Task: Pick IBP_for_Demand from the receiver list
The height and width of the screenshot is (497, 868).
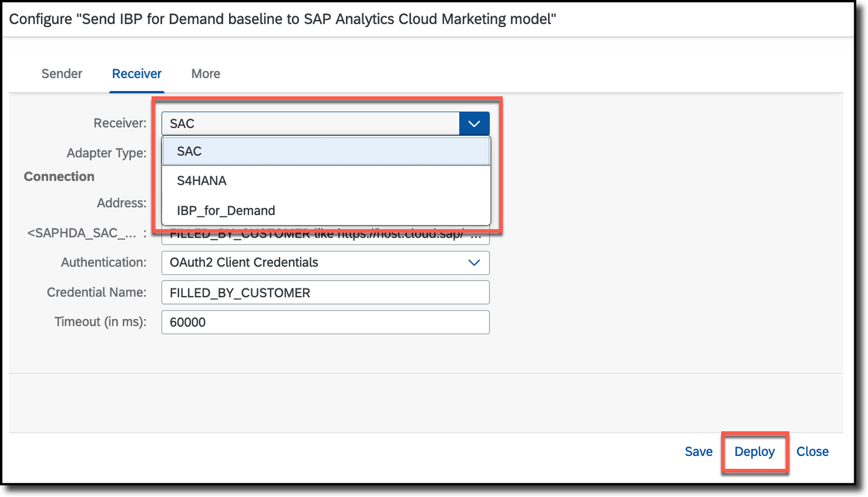Action: pyautogui.click(x=326, y=211)
